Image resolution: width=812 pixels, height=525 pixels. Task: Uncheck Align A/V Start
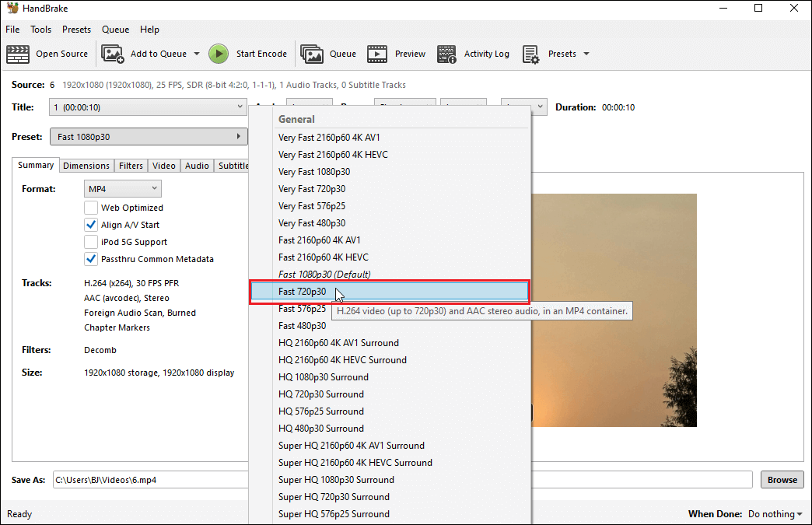pyautogui.click(x=91, y=225)
